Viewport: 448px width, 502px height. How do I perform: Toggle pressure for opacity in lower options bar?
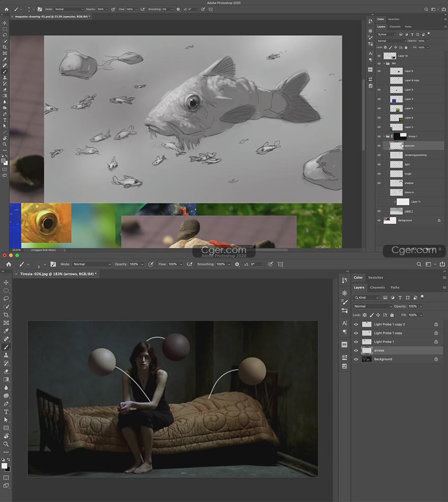(151, 264)
